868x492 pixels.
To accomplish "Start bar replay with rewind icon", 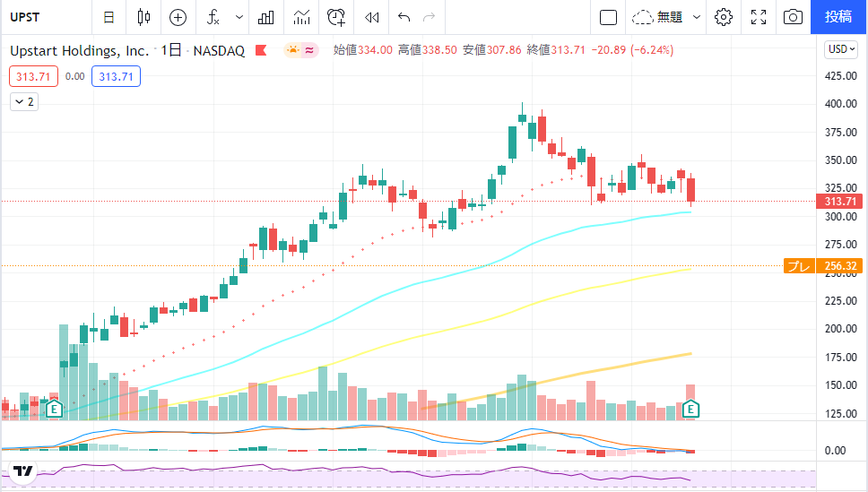I will (371, 18).
